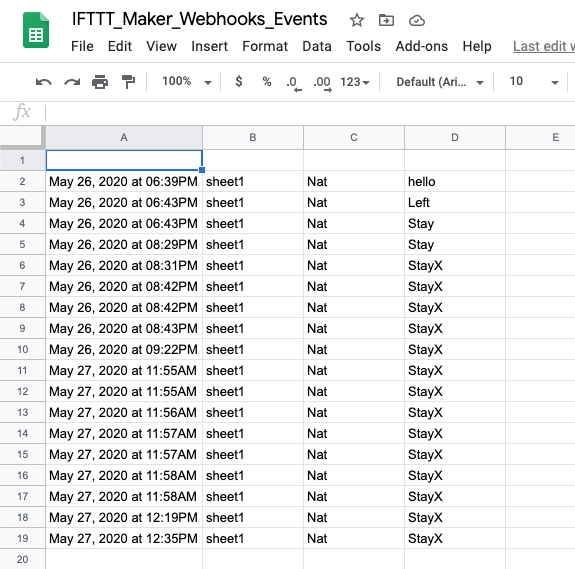Open the Default (Arial) font dropdown
Image resolution: width=575 pixels, height=569 pixels.
(440, 82)
